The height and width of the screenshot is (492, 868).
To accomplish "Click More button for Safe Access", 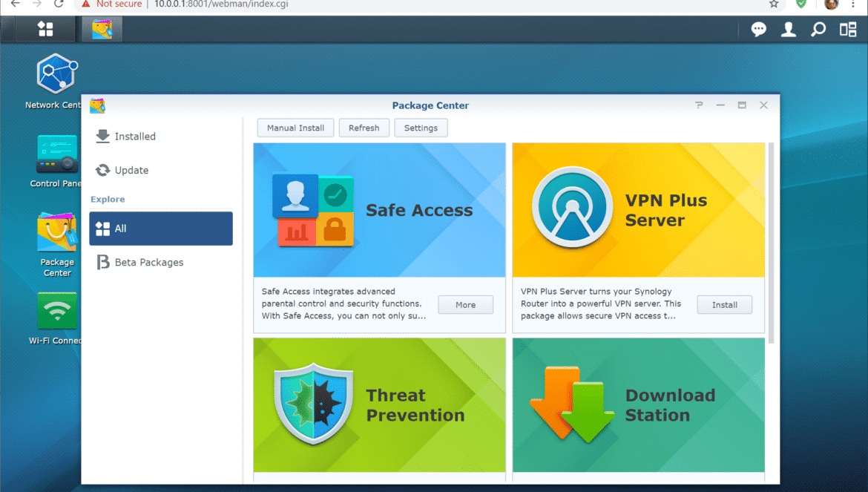I will pyautogui.click(x=466, y=305).
